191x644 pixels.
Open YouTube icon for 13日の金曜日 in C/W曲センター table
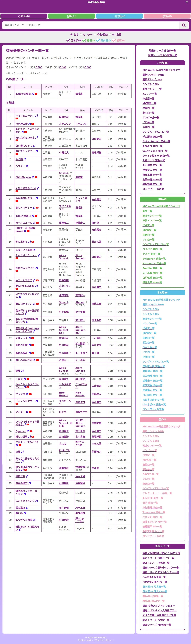[36, 94]
